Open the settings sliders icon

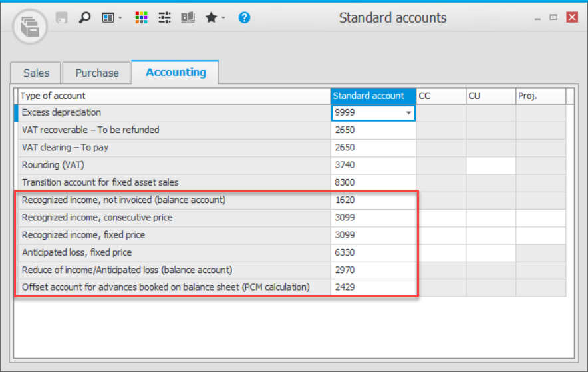164,18
